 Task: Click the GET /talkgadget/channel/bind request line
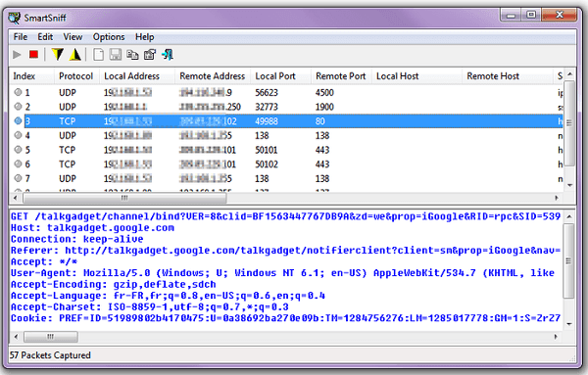285,216
